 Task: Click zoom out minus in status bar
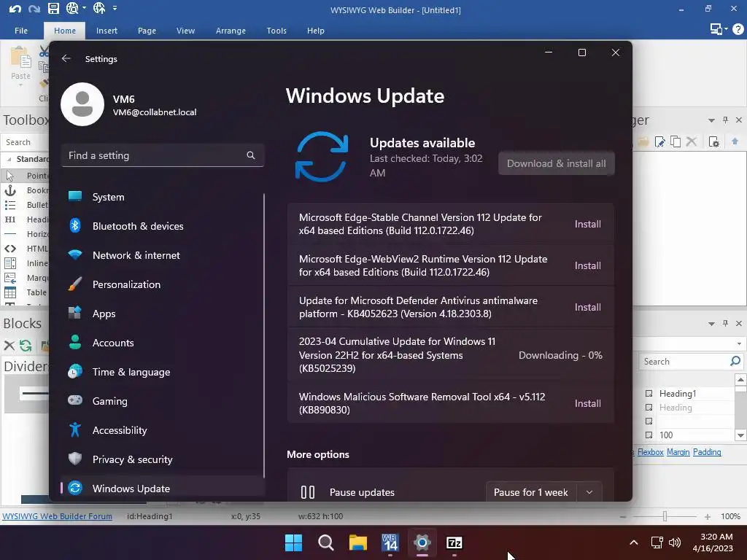(x=623, y=517)
